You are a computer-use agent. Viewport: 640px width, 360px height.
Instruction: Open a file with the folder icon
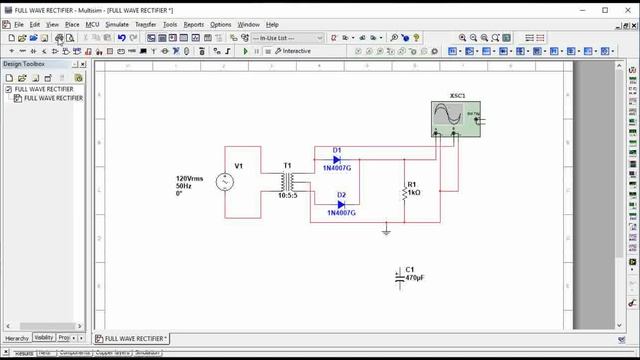pos(22,38)
